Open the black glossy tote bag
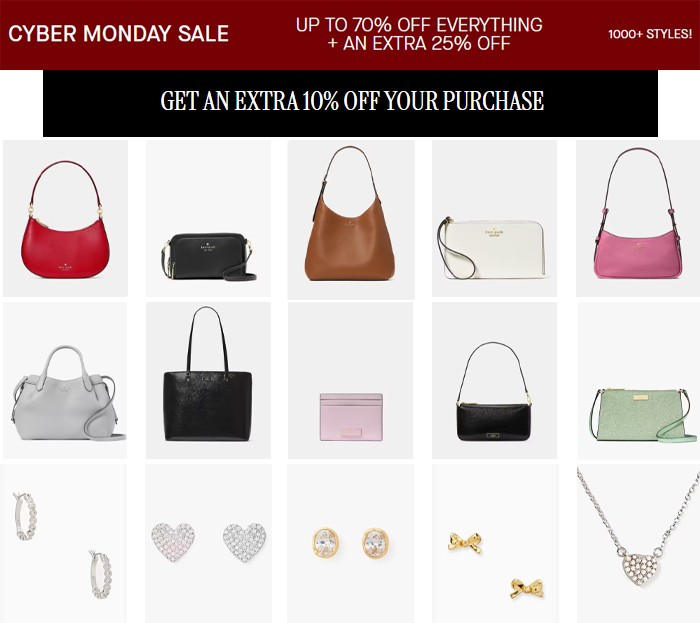Image resolution: width=700 pixels, height=623 pixels. [x=208, y=380]
